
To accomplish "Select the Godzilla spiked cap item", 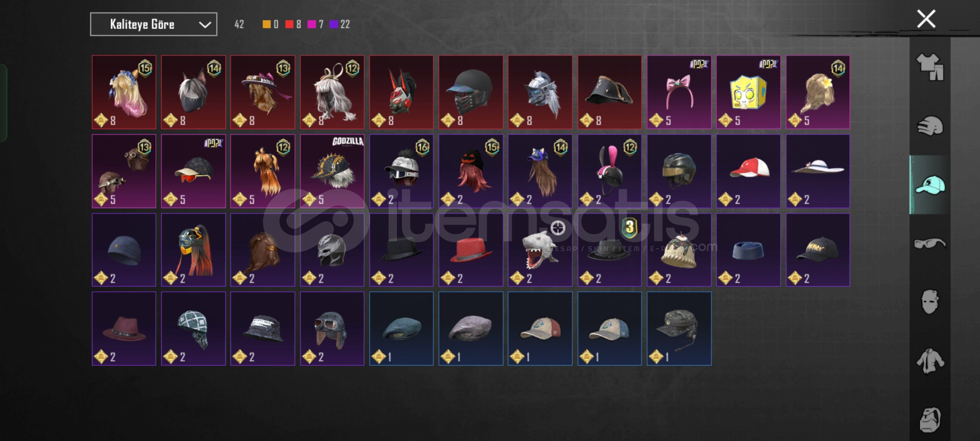I will [x=332, y=171].
